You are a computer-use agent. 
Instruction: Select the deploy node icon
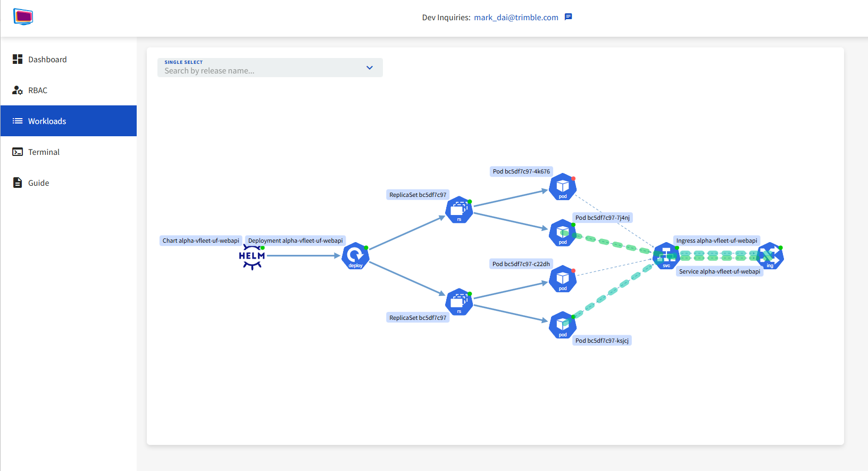pyautogui.click(x=355, y=256)
